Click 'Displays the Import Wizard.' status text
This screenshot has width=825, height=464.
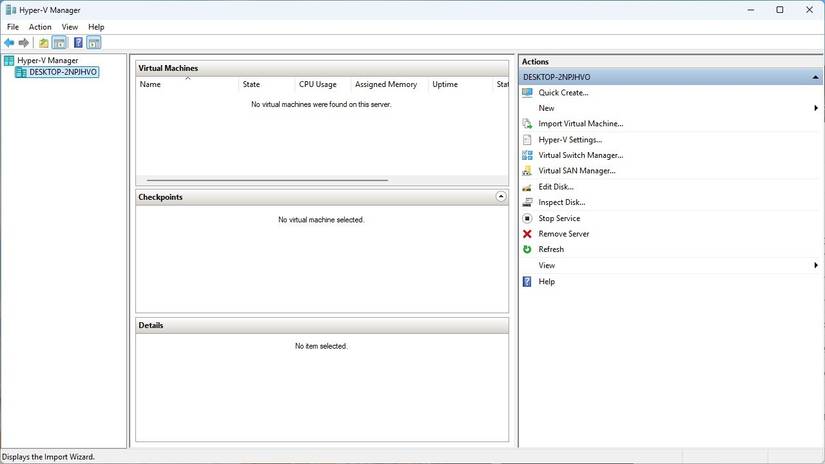[48, 457]
